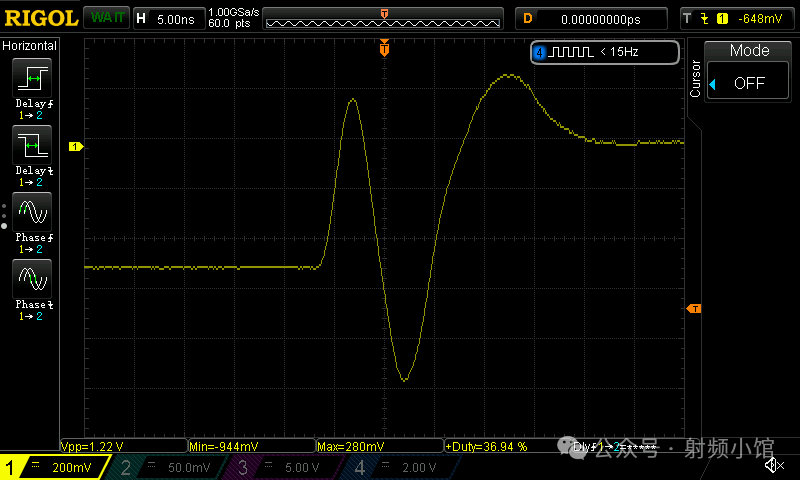Click the RIGOL logo
Viewport: 800px width, 480px height.
point(40,18)
